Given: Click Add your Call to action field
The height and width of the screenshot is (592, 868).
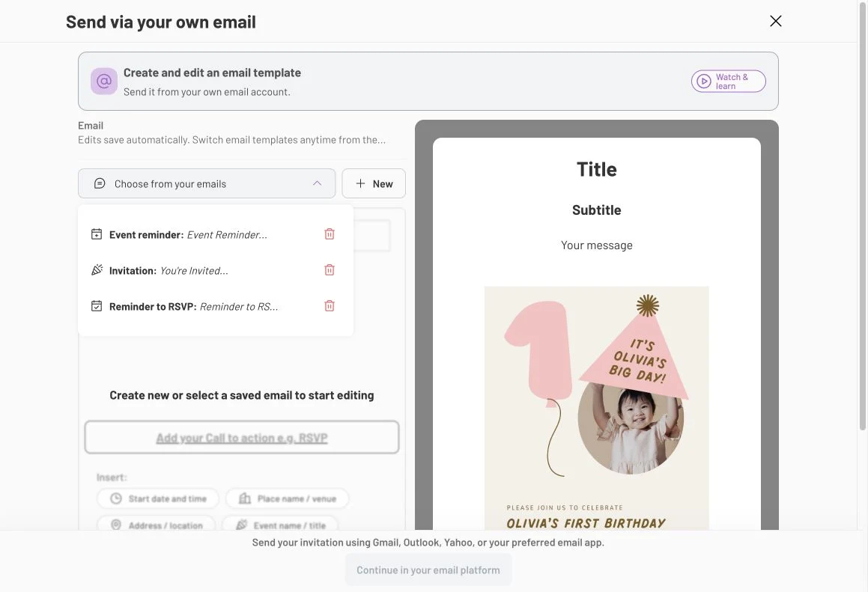Looking at the screenshot, I should 241,437.
